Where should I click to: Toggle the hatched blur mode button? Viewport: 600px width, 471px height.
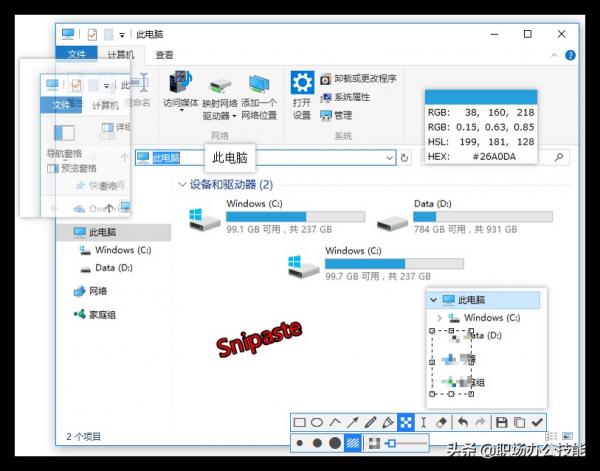(x=353, y=443)
